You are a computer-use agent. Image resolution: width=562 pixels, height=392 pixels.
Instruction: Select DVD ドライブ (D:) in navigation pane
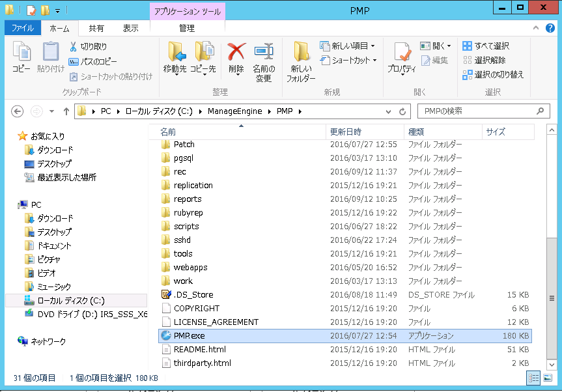[x=85, y=315]
